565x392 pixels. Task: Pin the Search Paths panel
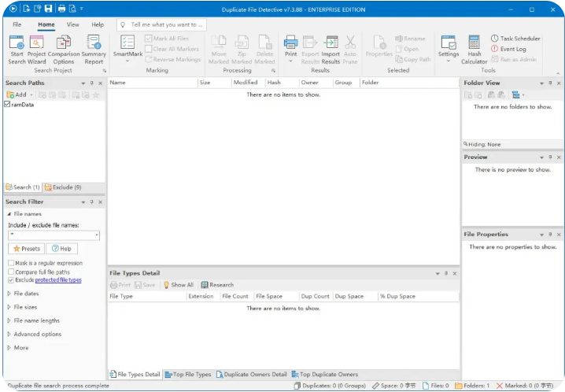coord(92,83)
